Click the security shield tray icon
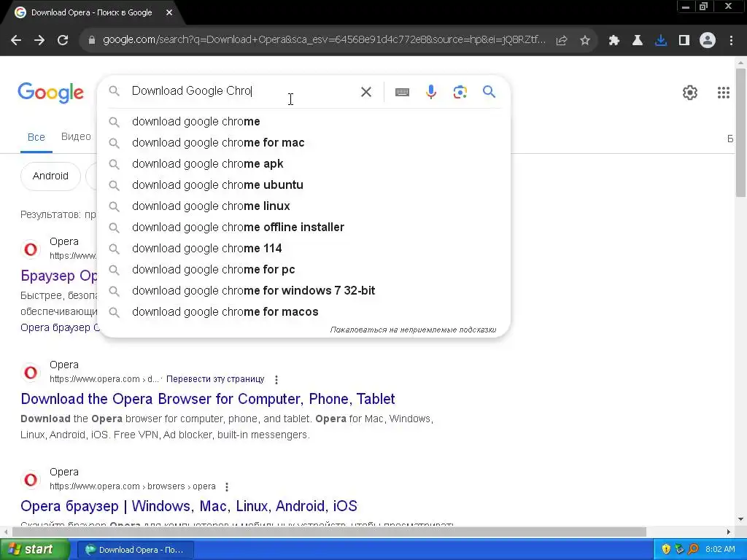The image size is (747, 560). coord(666,549)
